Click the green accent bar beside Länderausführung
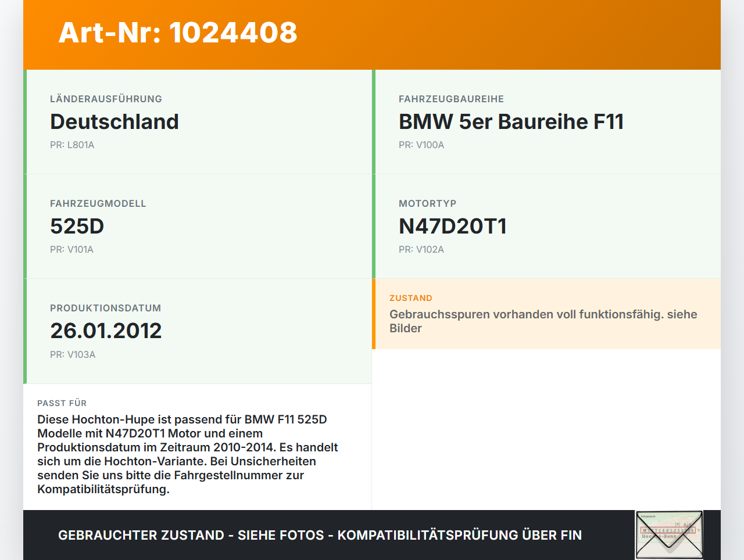The image size is (744, 560). [x=24, y=121]
